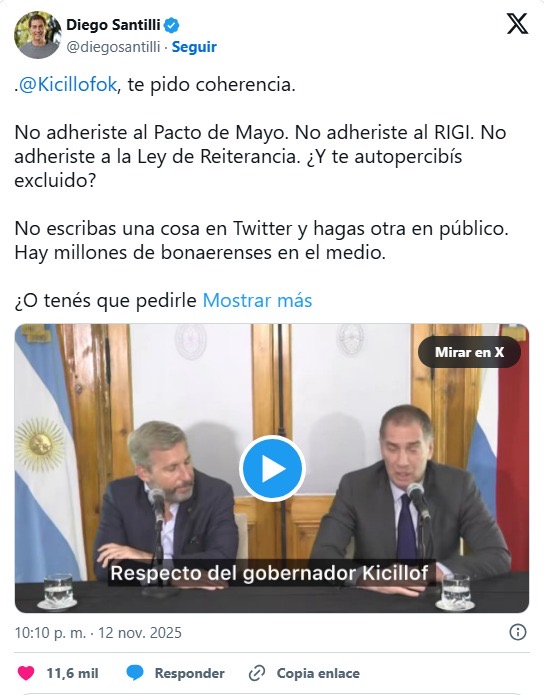
Task: Open the tweet info circle icon
Action: (x=517, y=632)
